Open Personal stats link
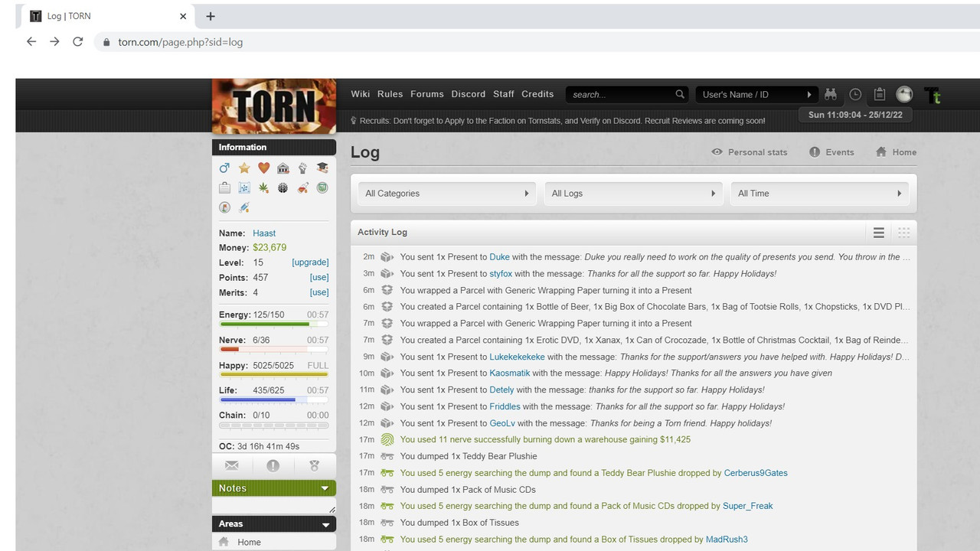The image size is (980, 551). [750, 152]
